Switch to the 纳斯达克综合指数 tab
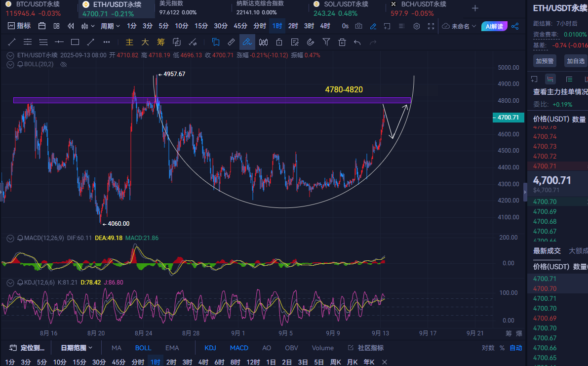588x366 pixels. click(x=260, y=8)
